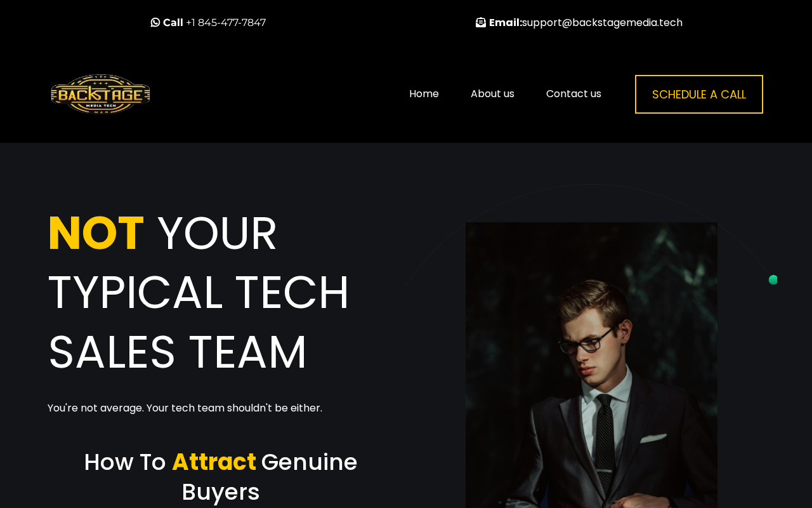This screenshot has width=812, height=508.
Task: Go to the Home menu item
Action: (424, 94)
